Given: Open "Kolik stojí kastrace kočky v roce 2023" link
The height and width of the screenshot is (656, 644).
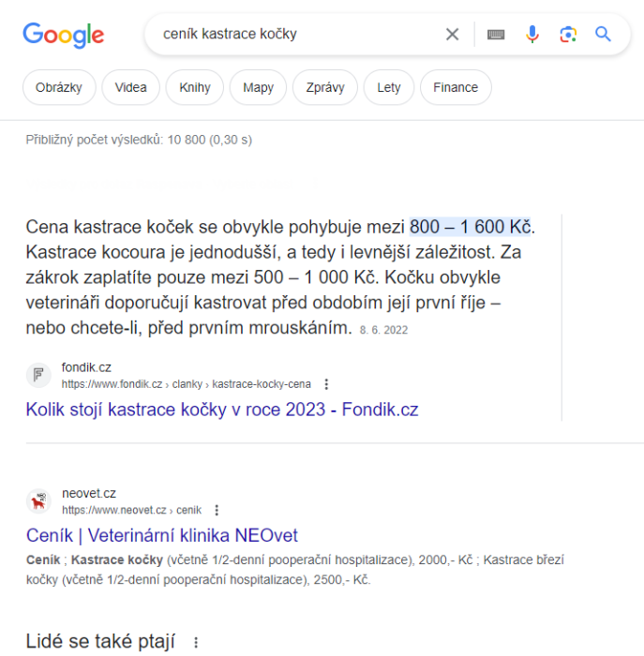Looking at the screenshot, I should [222, 410].
